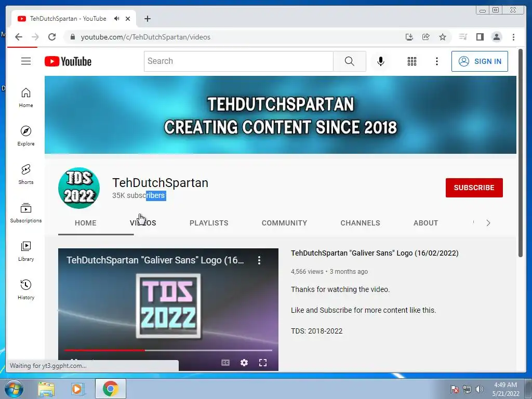Open Chrome media control button
Image resolution: width=532 pixels, height=399 pixels.
[463, 37]
